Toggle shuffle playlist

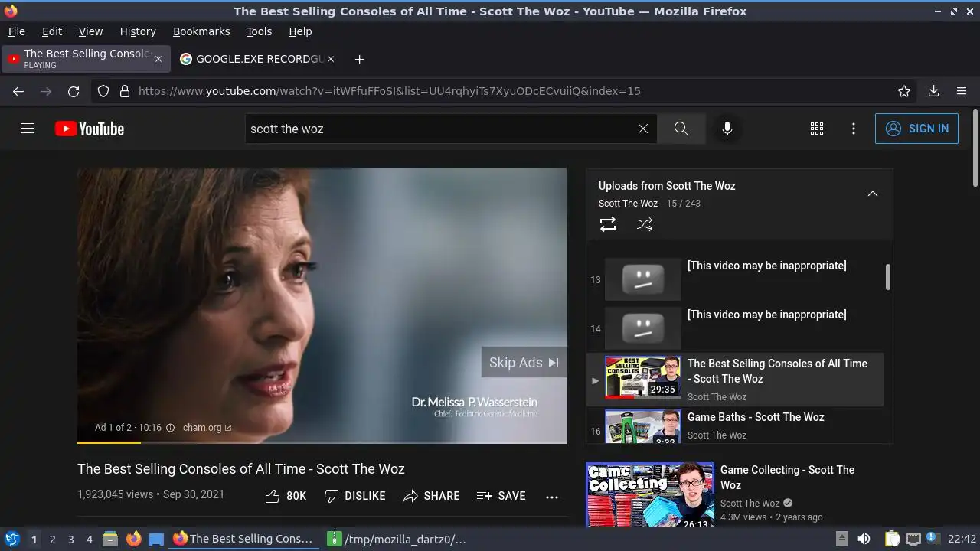point(645,224)
